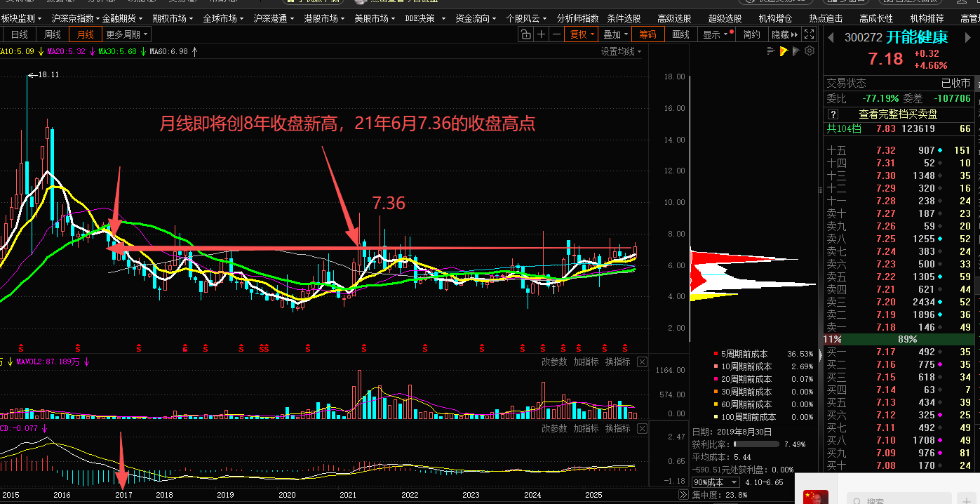Zoom out chart with minus icon

[x=556, y=34]
